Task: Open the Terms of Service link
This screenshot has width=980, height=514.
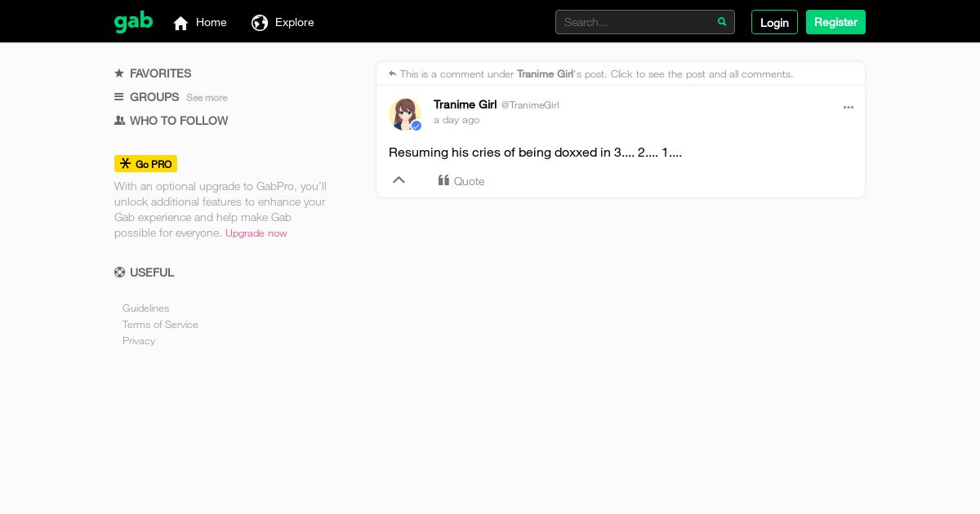Action: pos(160,325)
